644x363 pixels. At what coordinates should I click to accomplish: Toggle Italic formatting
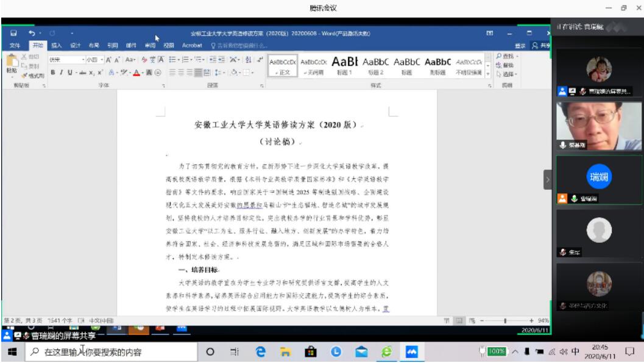(x=62, y=73)
